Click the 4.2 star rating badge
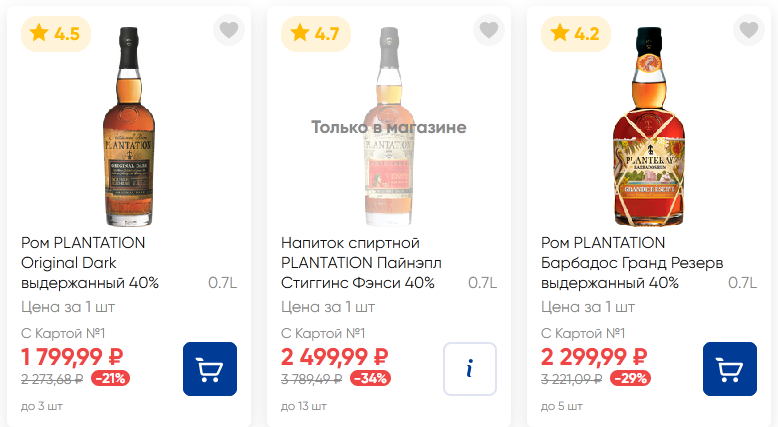778x427 pixels. tap(576, 33)
